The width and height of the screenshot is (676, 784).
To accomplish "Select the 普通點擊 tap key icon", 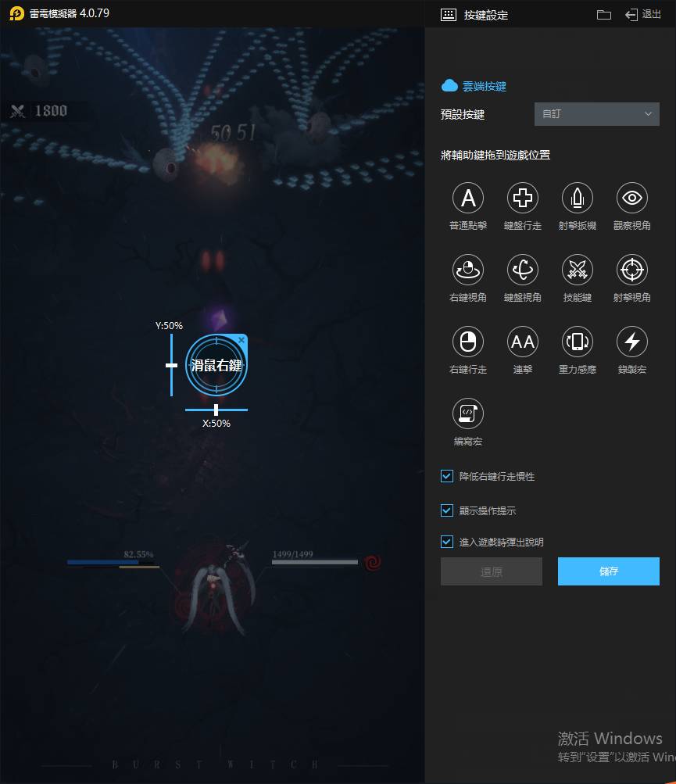I will click(468, 198).
